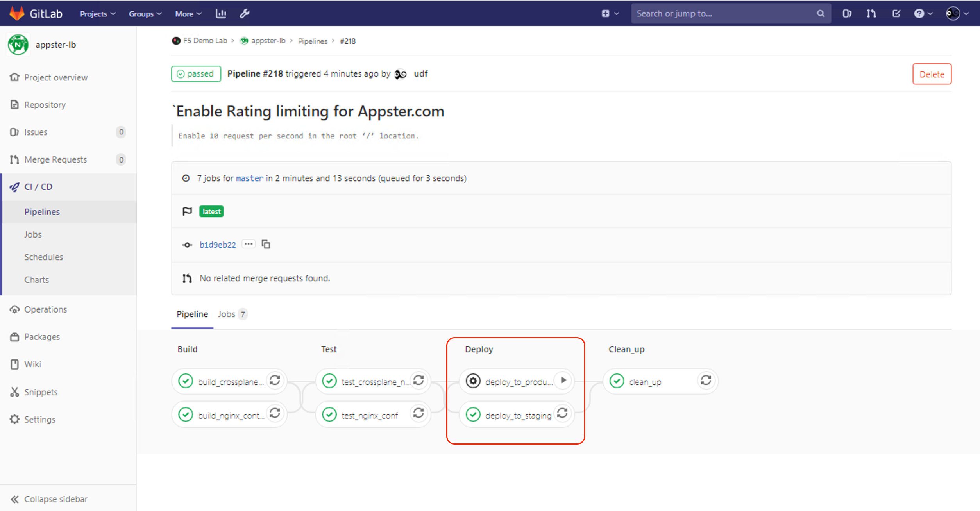Select CI / CD in sidebar
The image size is (980, 511).
pyautogui.click(x=68, y=187)
